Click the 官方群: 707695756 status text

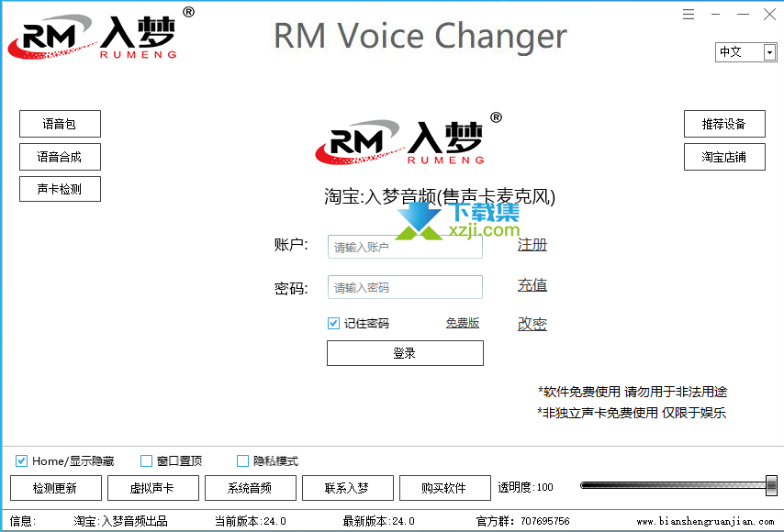tap(522, 522)
